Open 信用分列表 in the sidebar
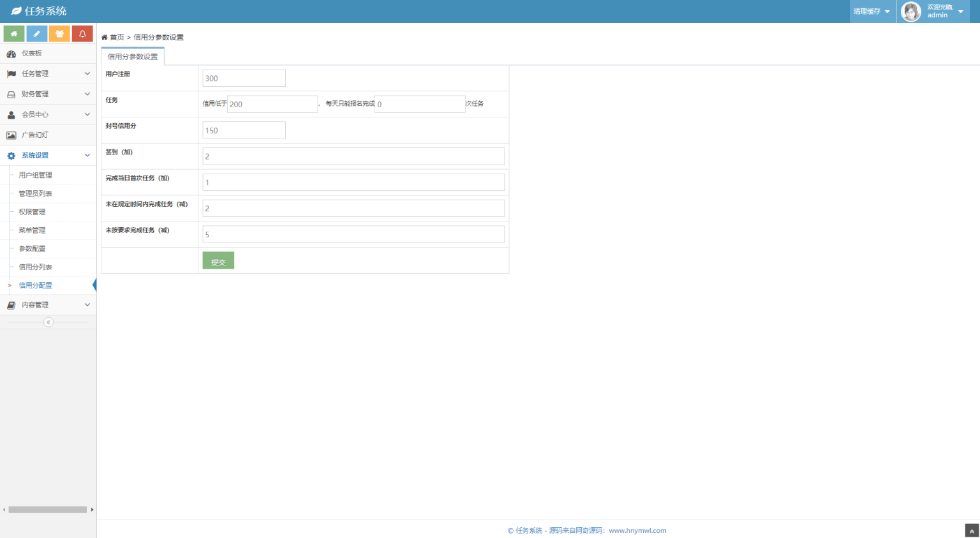Screen dimensions: 980x538 click(x=36, y=267)
